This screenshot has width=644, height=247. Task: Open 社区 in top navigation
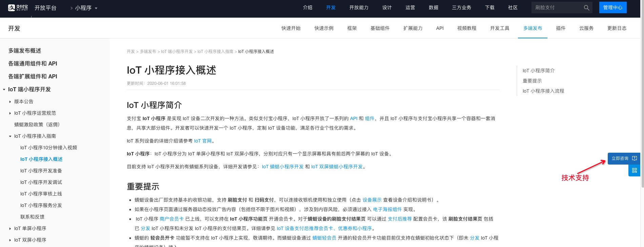[x=513, y=7]
